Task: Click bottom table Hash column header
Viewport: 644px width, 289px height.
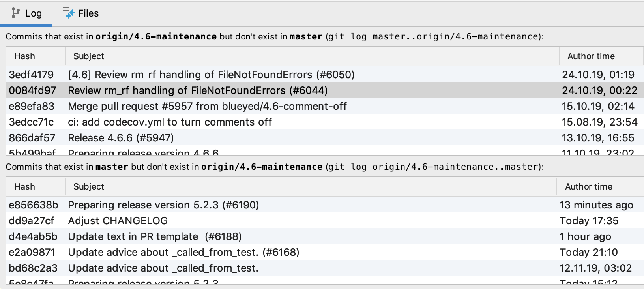Action: (x=24, y=187)
